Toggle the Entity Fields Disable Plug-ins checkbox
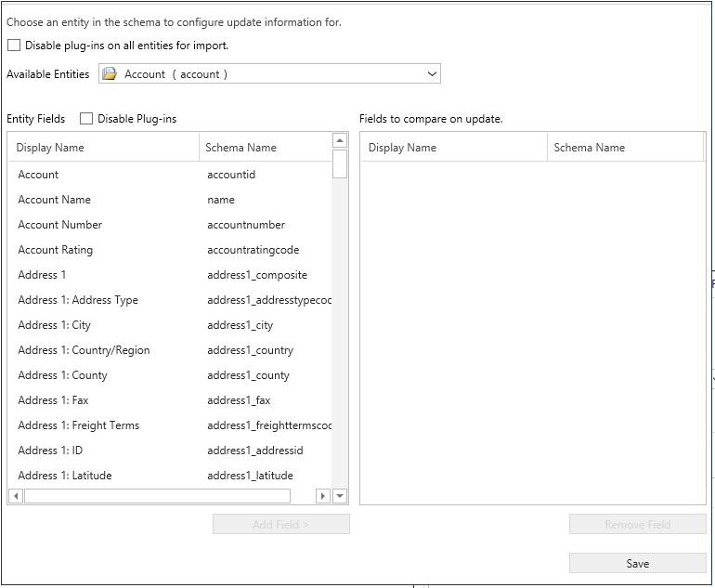Image resolution: width=715 pixels, height=588 pixels. (86, 119)
